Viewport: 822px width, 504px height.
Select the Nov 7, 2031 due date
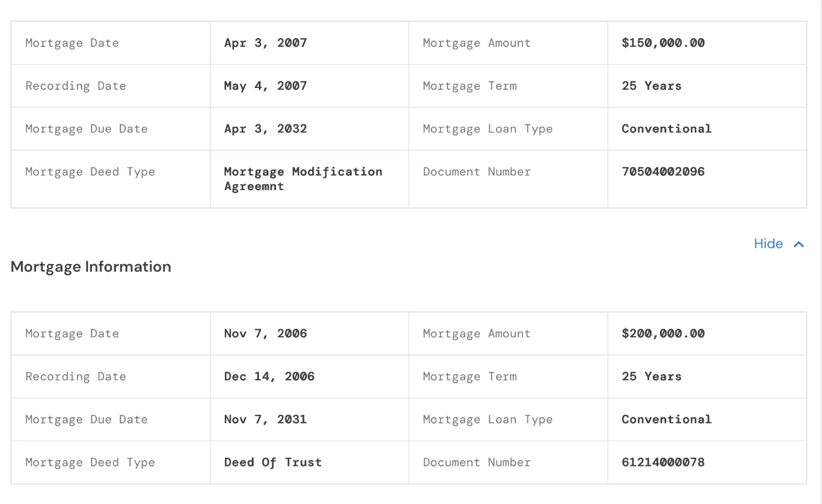click(265, 419)
